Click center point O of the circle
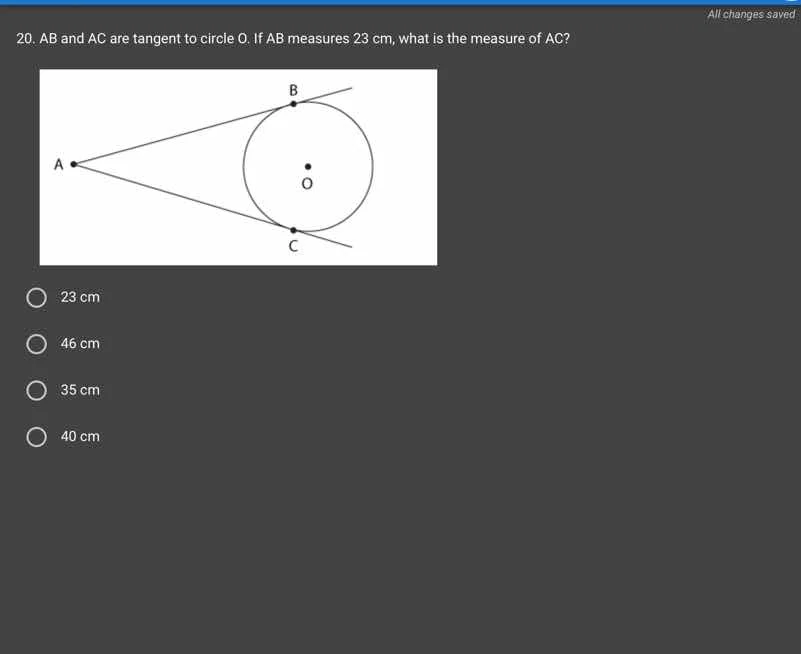 coord(307,168)
